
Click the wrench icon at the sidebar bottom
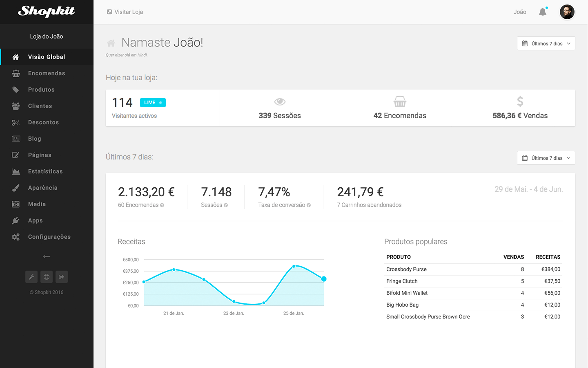point(31,277)
